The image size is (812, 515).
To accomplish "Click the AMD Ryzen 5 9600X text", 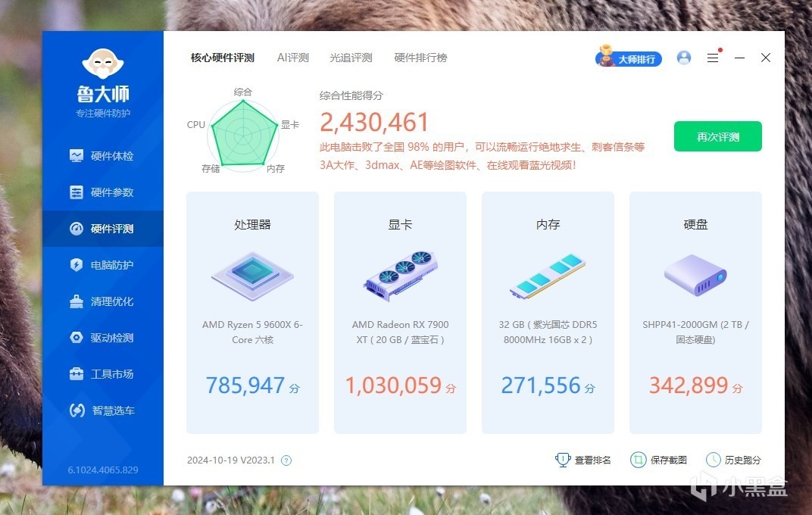I will coord(253,332).
